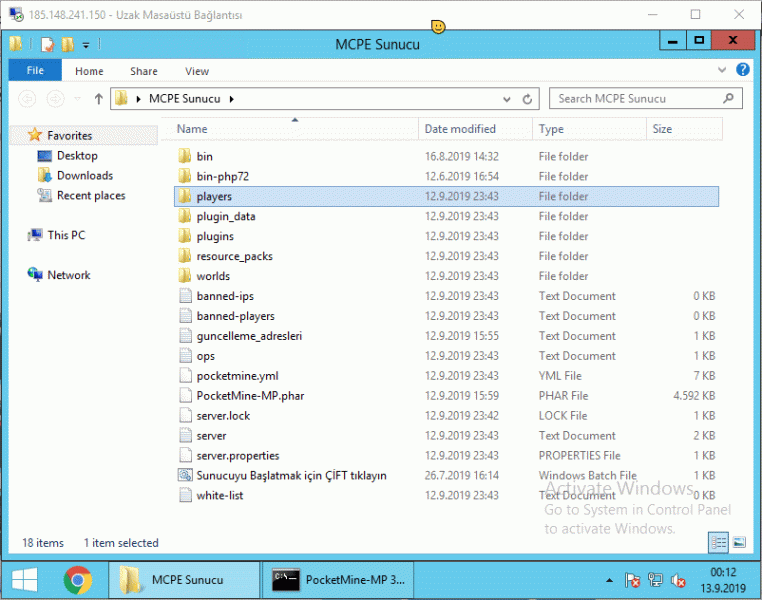Select the banned-players file name
Screen dimensions: 762x600
[x=235, y=316]
